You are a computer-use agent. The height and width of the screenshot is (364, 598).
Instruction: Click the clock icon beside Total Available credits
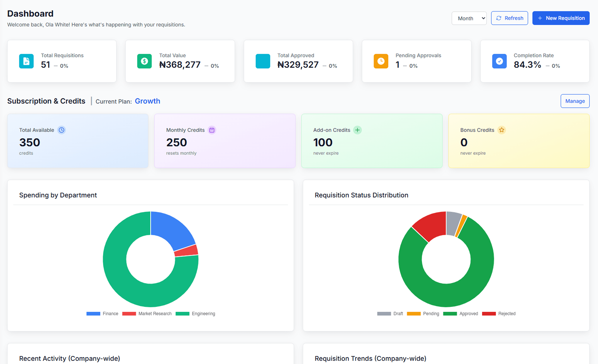point(61,130)
